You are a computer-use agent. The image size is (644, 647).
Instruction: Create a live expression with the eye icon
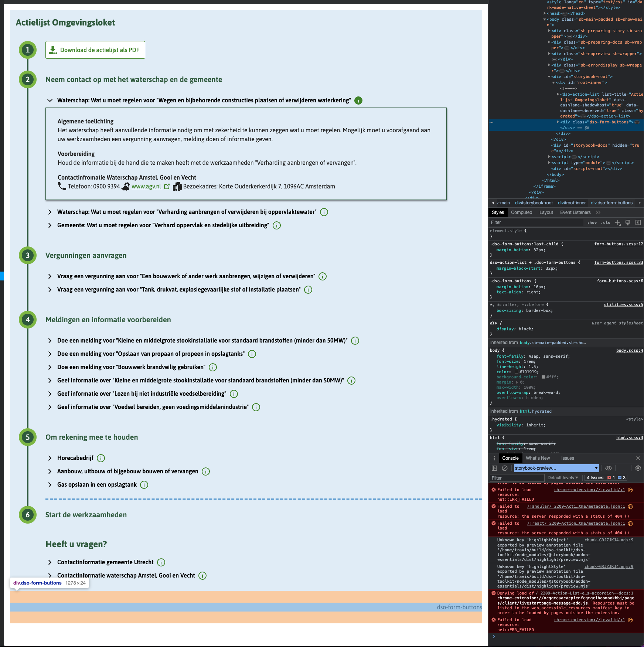click(609, 468)
